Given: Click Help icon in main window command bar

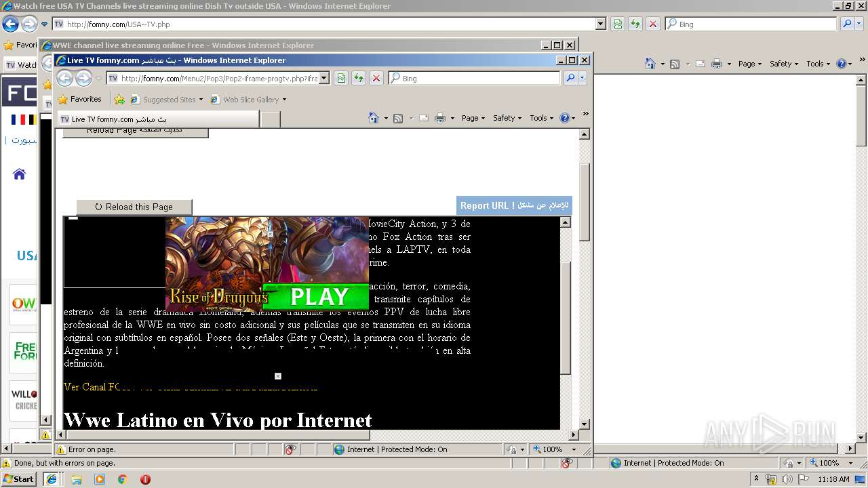Looking at the screenshot, I should 841,64.
